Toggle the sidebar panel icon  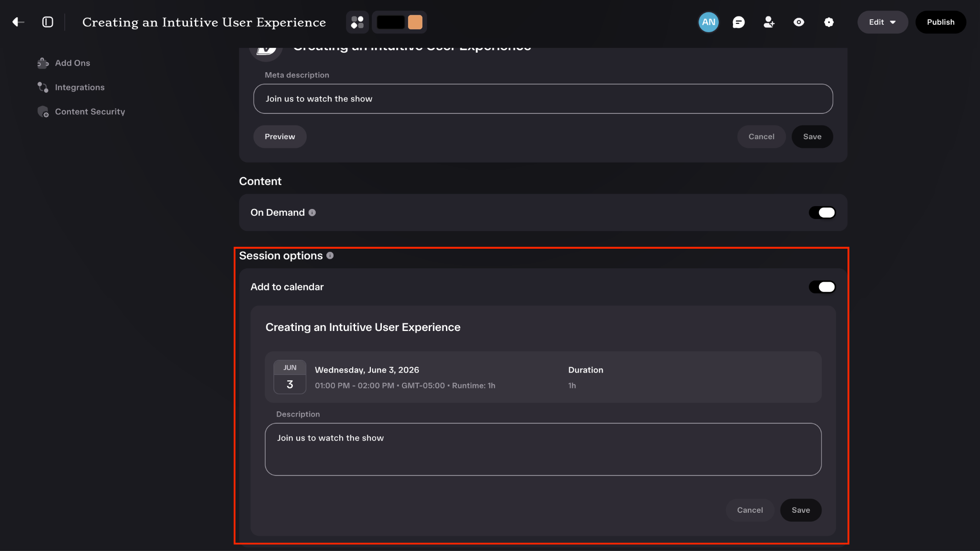(48, 22)
